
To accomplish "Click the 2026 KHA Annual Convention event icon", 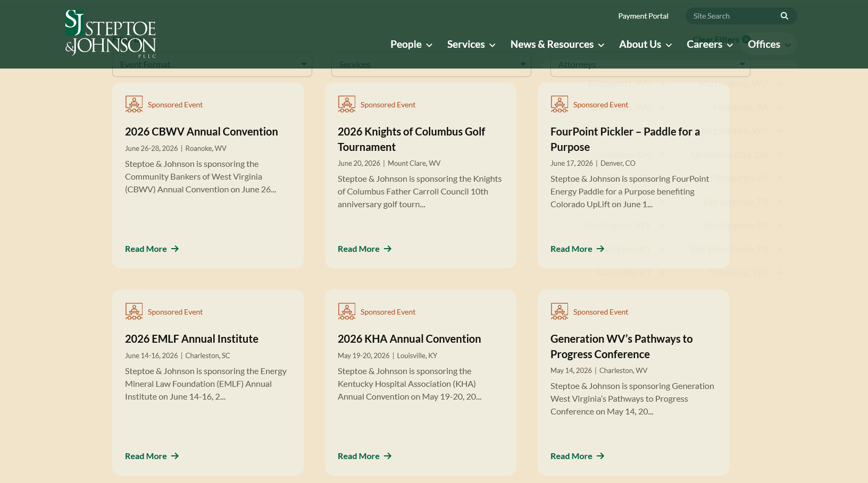I will [346, 311].
